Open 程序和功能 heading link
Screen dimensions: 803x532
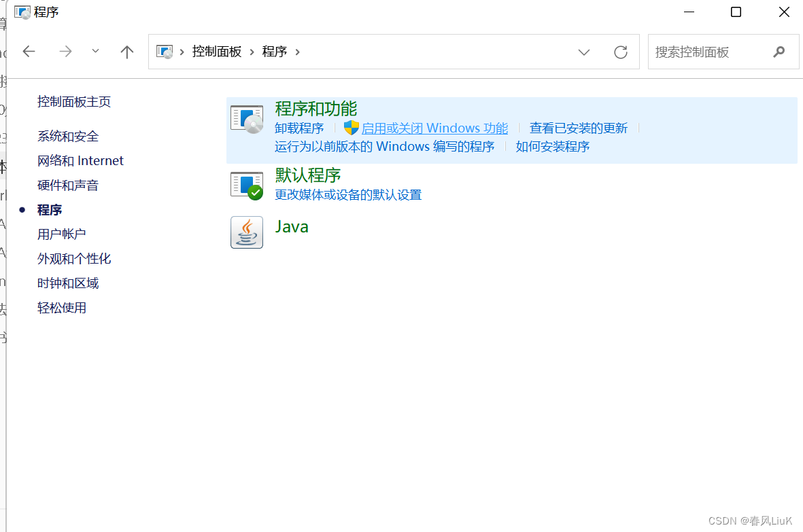pos(316,109)
